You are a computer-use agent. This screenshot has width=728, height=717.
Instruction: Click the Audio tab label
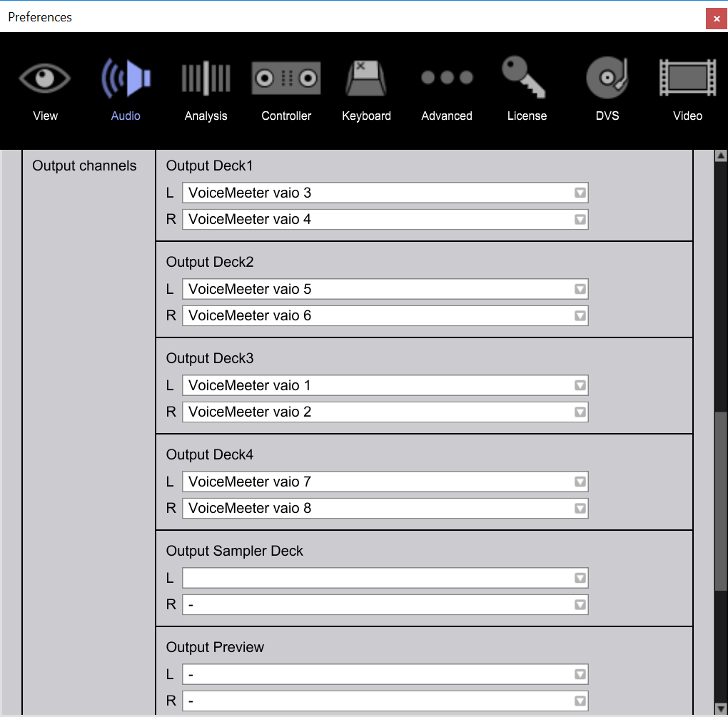[126, 116]
